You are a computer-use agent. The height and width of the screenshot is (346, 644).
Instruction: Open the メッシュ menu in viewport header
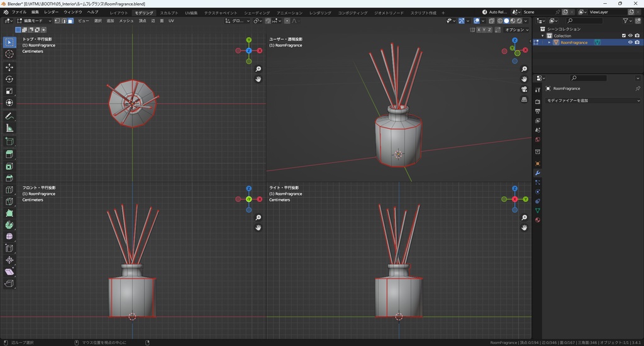click(126, 21)
